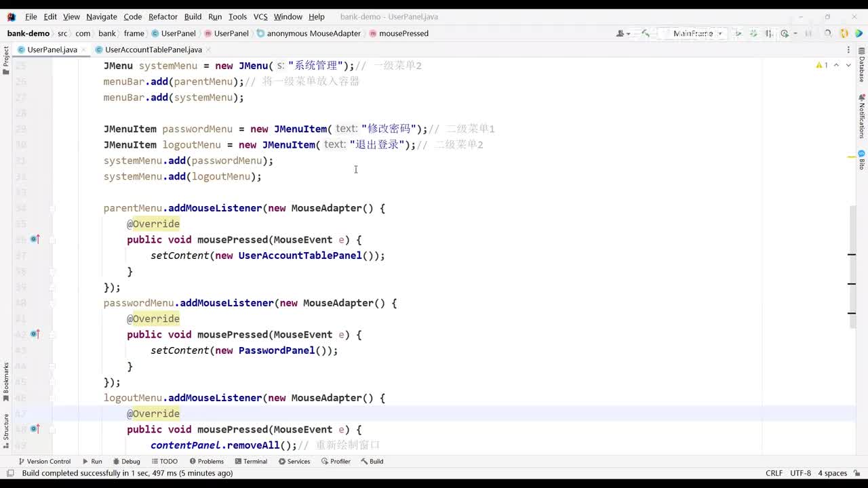This screenshot has width=868, height=488.
Task: Fold the logoutMenu mousePressed method
Action: (52, 429)
